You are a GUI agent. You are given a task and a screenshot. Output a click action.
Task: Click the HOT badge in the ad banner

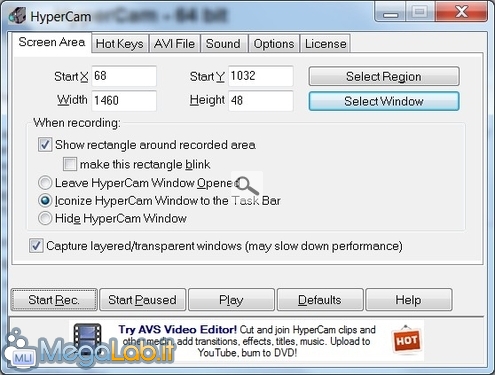(x=406, y=341)
